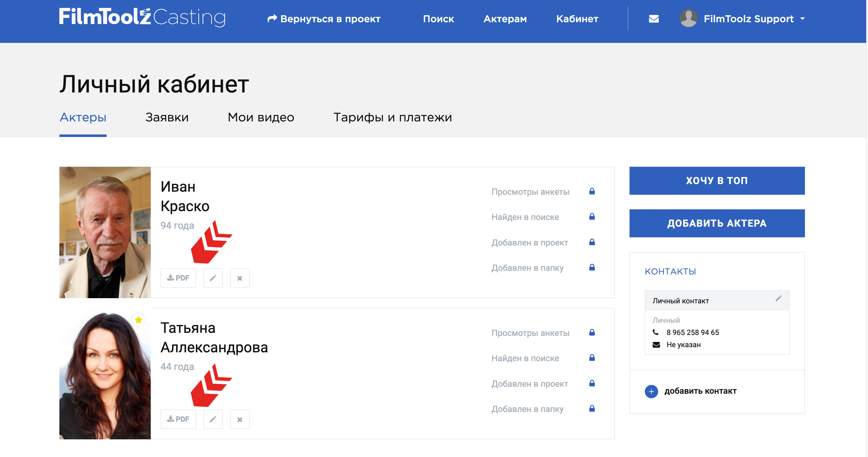Click Татьяна's Добавлен в проект stat label
868x457 pixels.
coord(530,384)
